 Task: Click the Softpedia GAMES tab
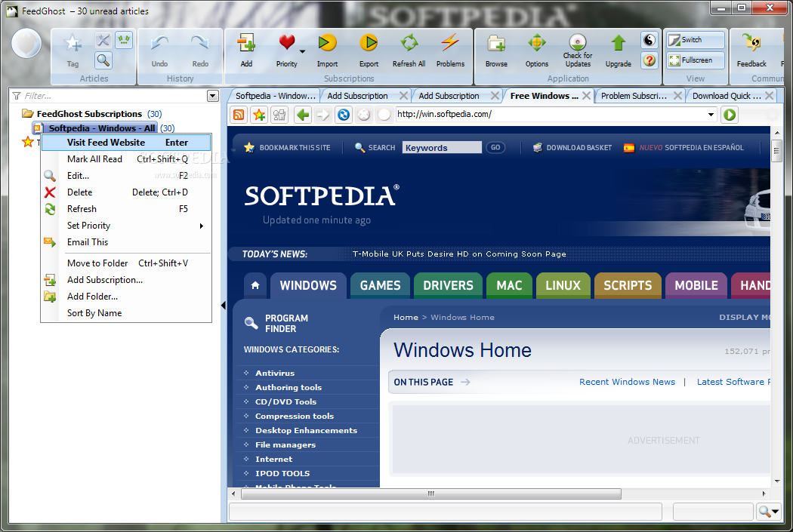[380, 285]
